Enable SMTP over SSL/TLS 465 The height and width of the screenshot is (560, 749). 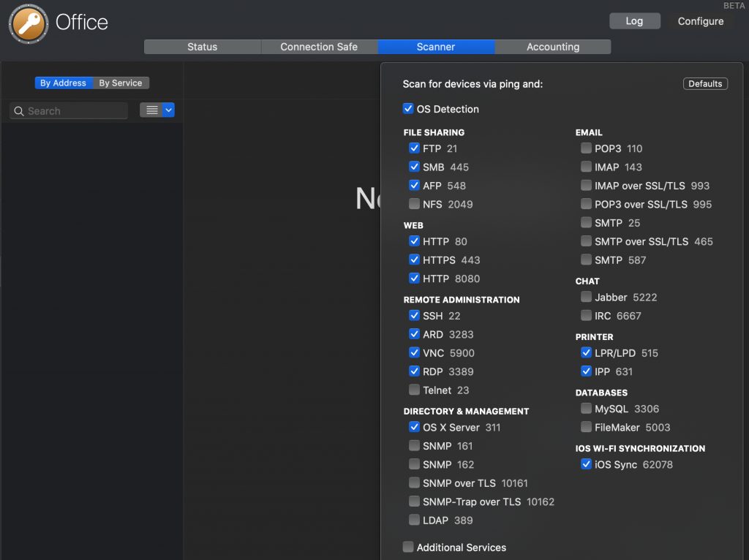[x=586, y=241]
